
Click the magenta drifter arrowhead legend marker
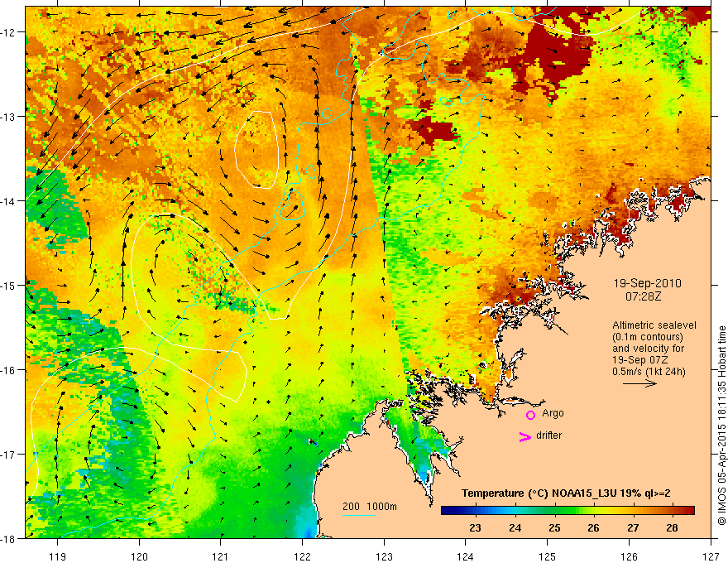click(x=525, y=436)
